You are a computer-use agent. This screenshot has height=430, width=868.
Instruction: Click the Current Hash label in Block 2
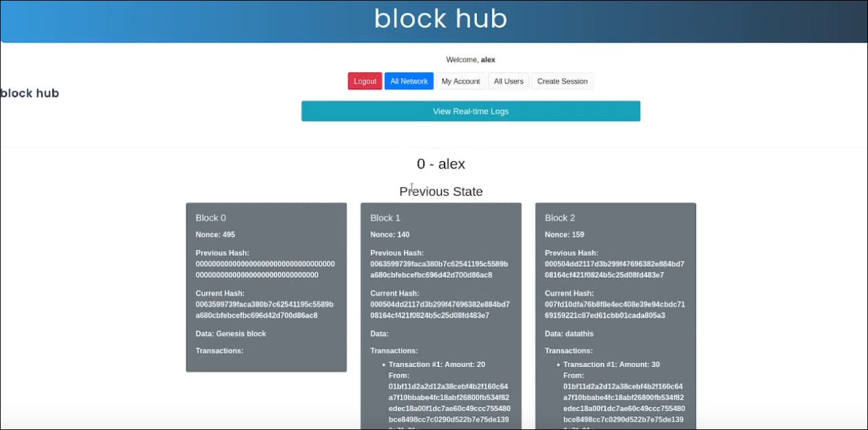pyautogui.click(x=569, y=293)
